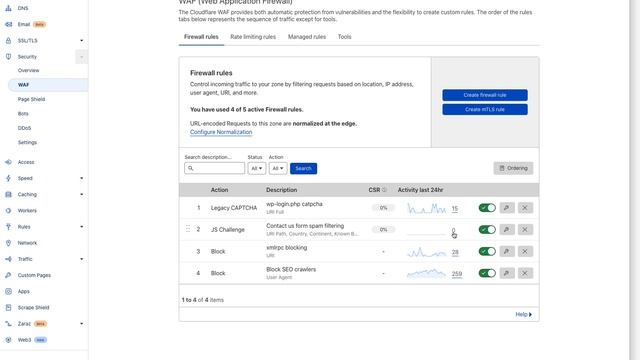640x360 pixels.
Task: Click the Speed lightning bolt icon
Action: coord(8,178)
